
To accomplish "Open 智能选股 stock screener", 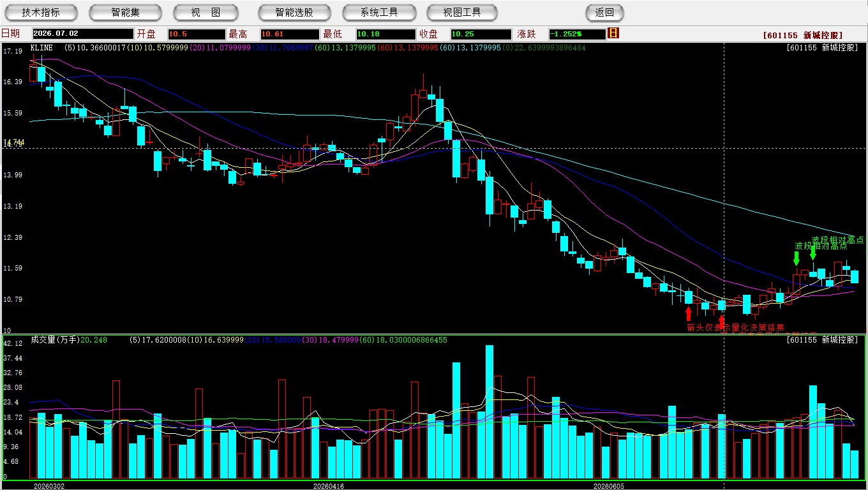I will 294,12.
